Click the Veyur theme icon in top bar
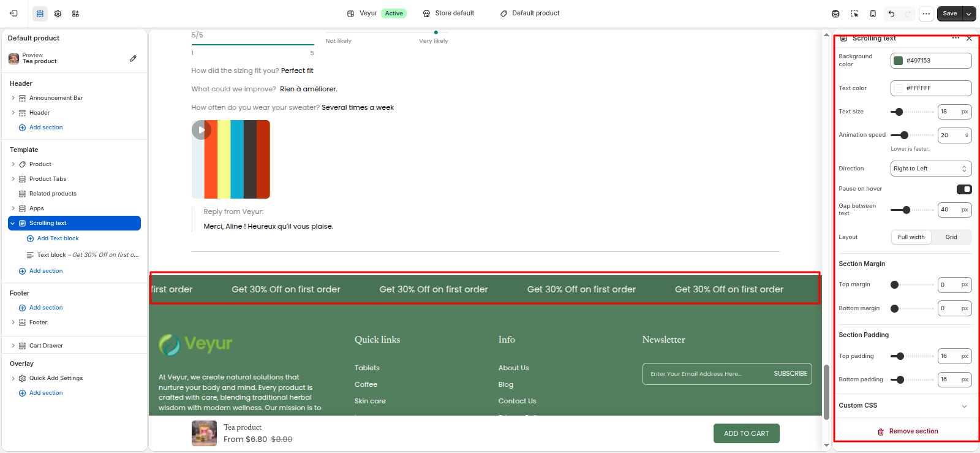 coord(350,13)
